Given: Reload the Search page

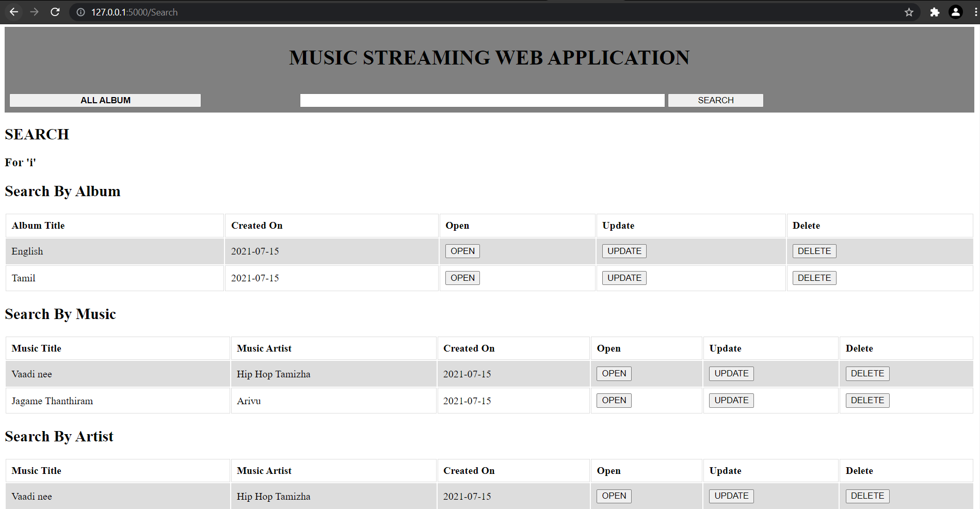Looking at the screenshot, I should tap(55, 12).
